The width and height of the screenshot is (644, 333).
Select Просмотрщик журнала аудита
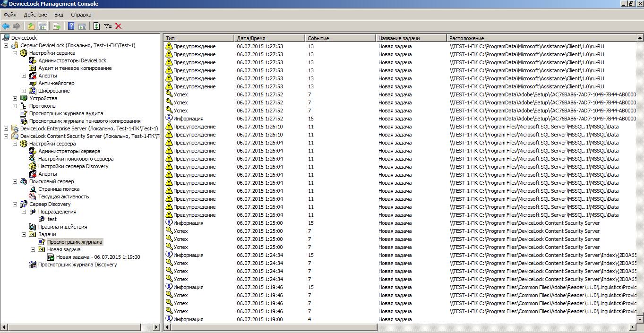[66, 113]
